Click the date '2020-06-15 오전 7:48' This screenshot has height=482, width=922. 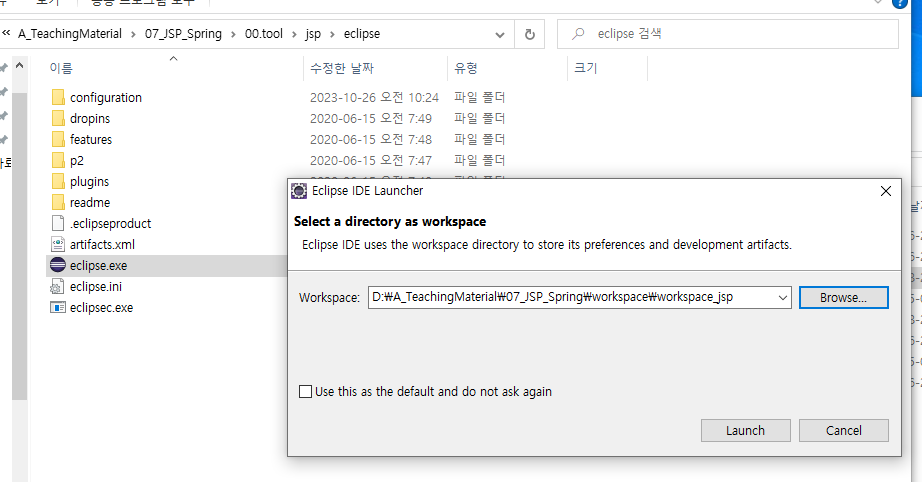click(x=371, y=140)
